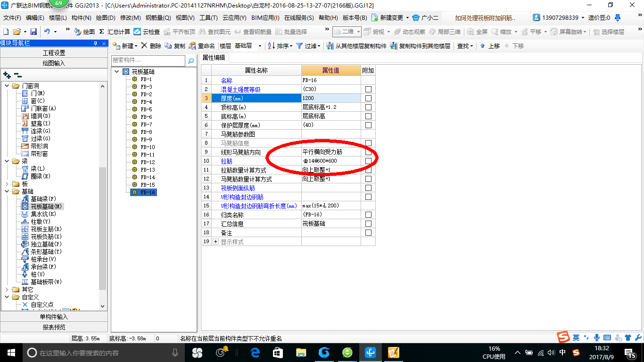The image size is (644, 362).
Task: Open the BIM应用(I) menu
Action: point(265,17)
